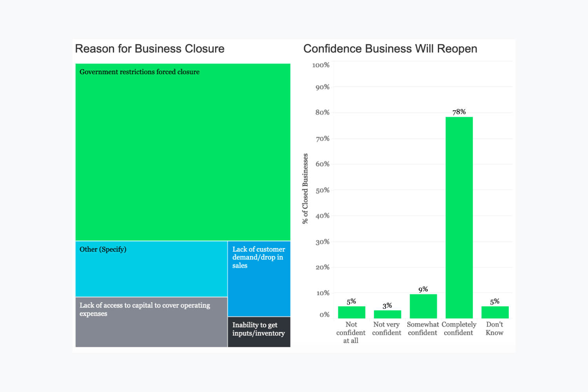Select the Somewhat confident bar in chart
Screen dimensions: 588x392
point(423,307)
